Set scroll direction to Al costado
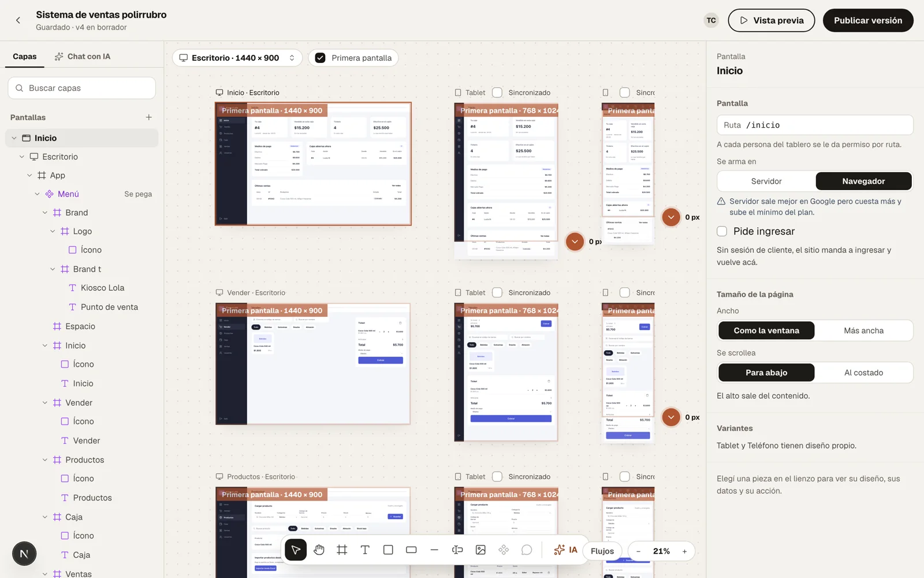This screenshot has width=924, height=578. tap(863, 373)
